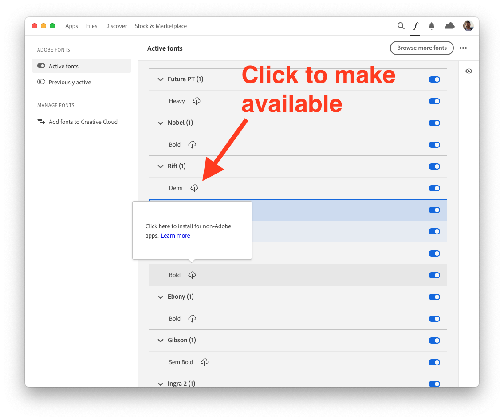Open notifications bell icon
Viewport: 504px width, 420px height.
[431, 26]
